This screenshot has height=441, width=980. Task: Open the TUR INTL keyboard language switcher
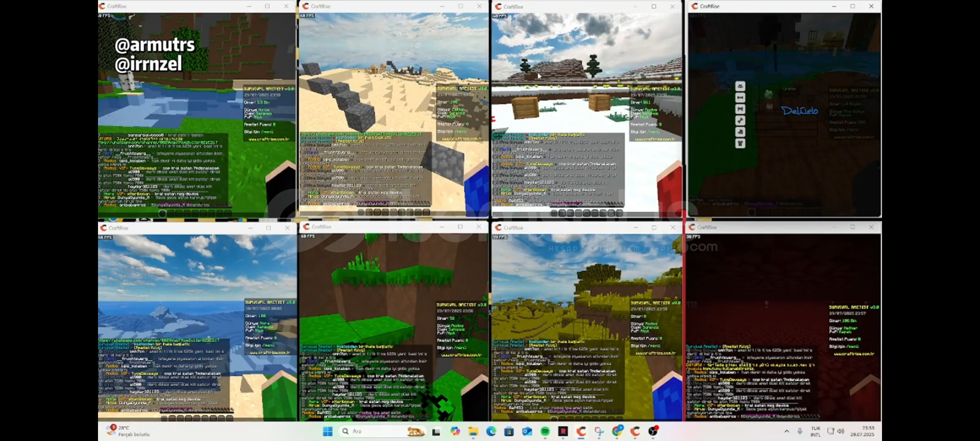(815, 431)
